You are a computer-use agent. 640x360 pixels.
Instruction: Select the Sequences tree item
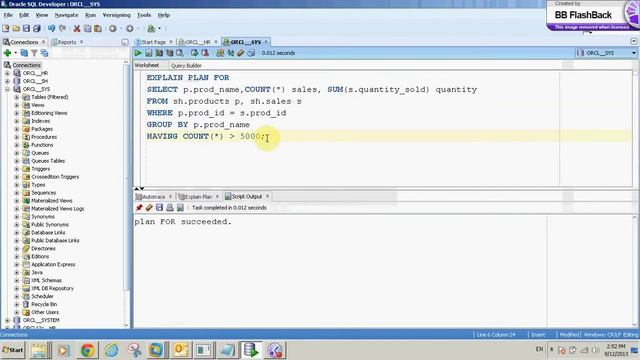(x=43, y=193)
